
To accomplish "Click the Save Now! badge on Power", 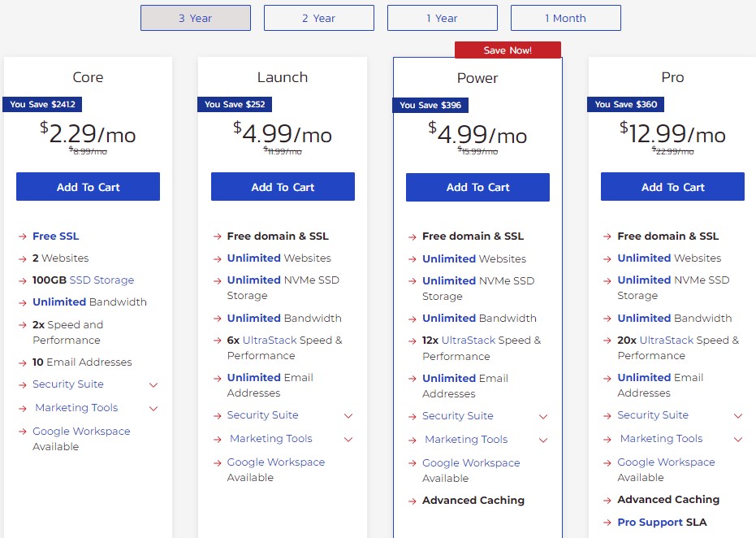I will click(508, 50).
